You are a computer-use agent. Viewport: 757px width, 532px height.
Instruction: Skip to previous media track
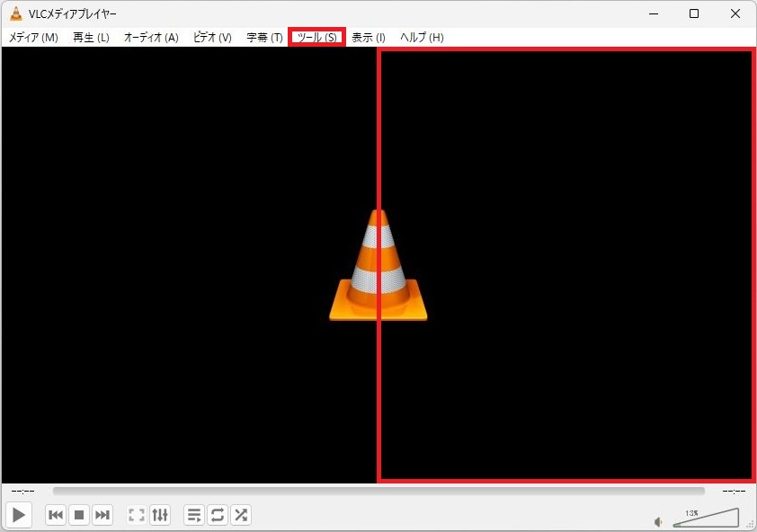(56, 515)
